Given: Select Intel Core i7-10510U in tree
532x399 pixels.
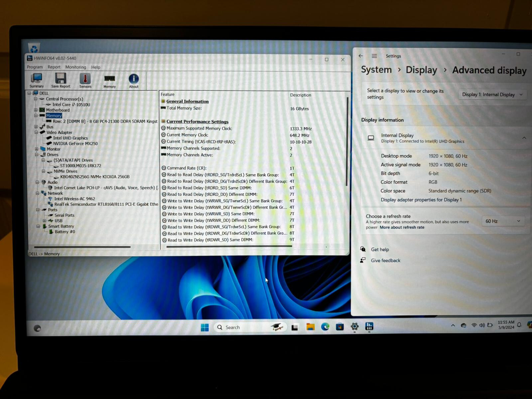Looking at the screenshot, I should coord(71,104).
